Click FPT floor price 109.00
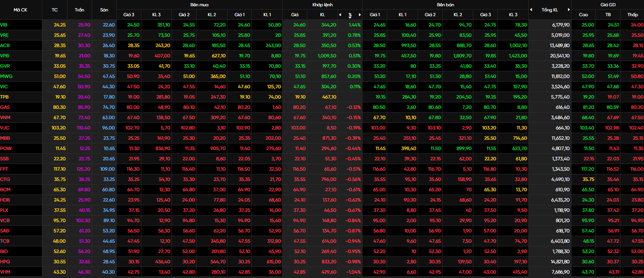This screenshot has width=644, height=278. (107, 169)
